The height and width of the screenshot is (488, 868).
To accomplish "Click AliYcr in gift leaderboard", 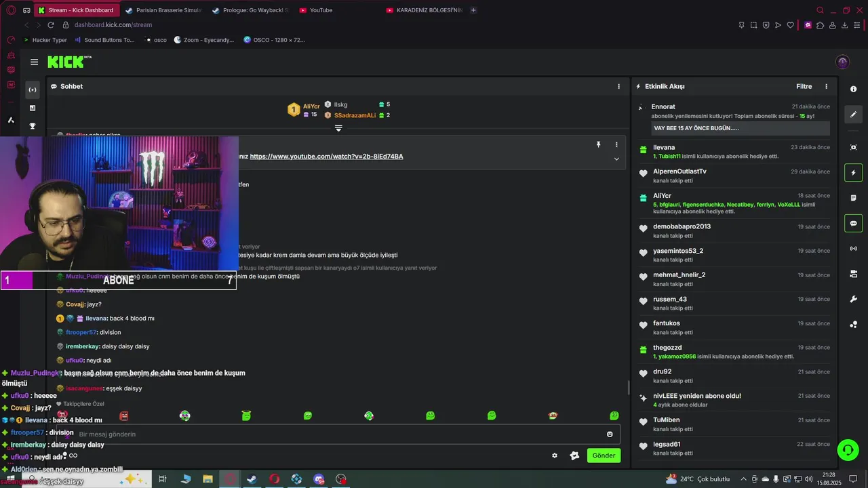I will [x=311, y=106].
